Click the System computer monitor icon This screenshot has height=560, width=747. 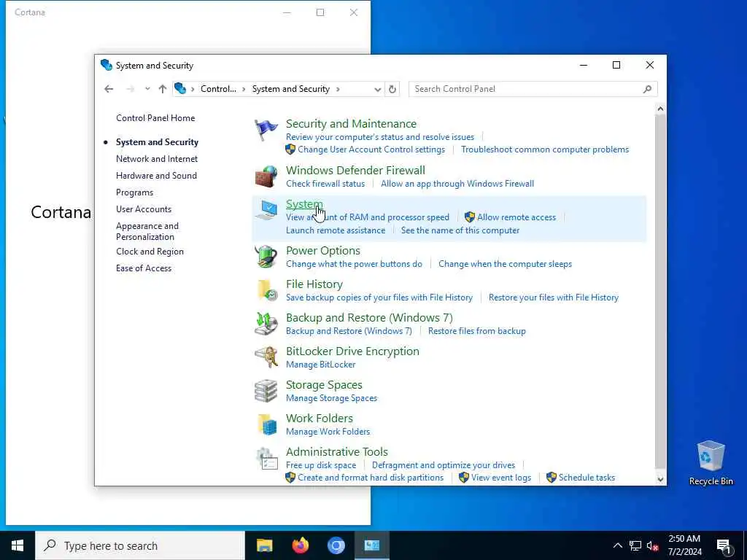click(x=266, y=210)
